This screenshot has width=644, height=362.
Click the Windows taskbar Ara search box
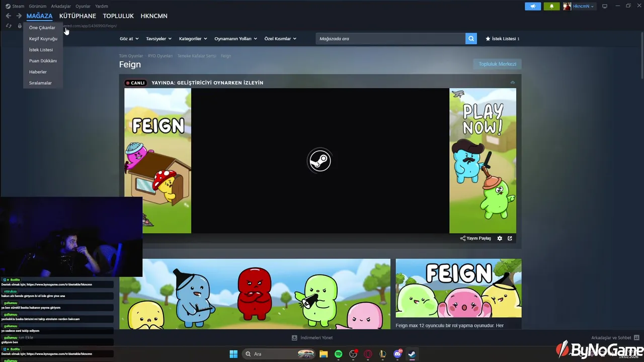click(278, 354)
